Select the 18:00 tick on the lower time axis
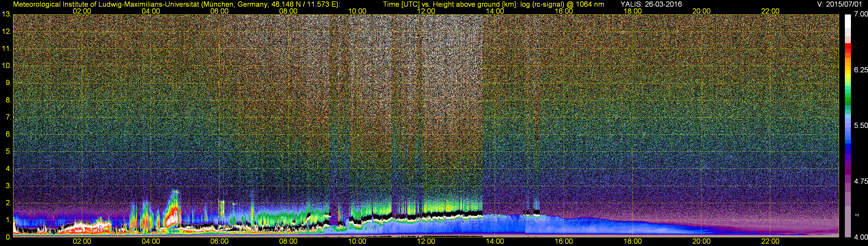Screen dimensions: 868x246 tap(632, 242)
